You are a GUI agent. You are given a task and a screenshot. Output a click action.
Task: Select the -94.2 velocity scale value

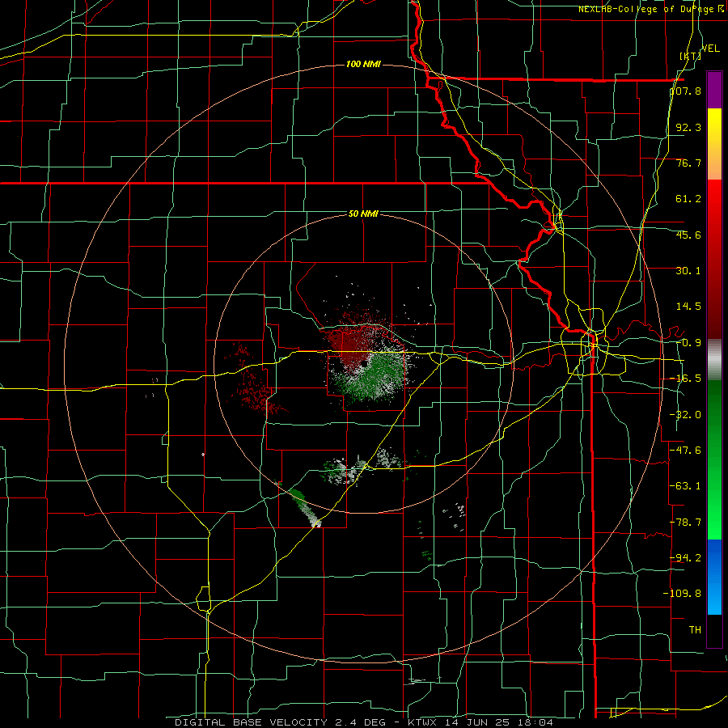pyautogui.click(x=686, y=557)
